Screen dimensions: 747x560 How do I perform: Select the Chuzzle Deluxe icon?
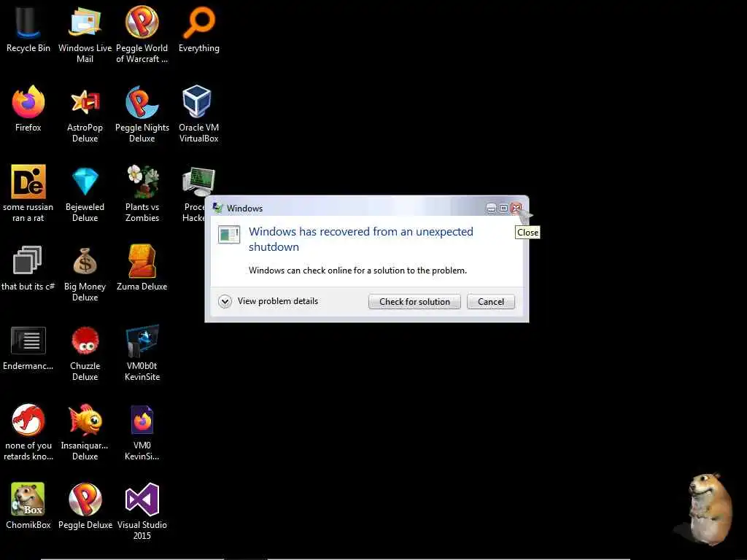(85, 341)
